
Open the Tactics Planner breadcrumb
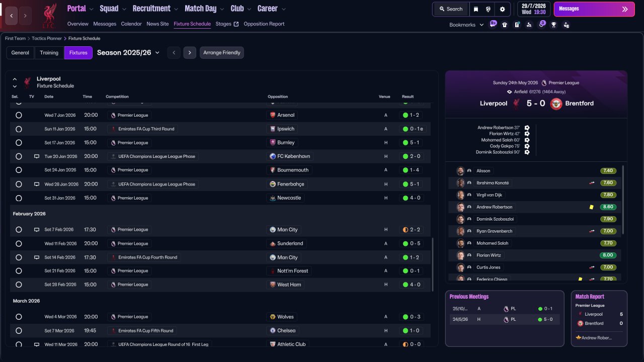coord(48,38)
